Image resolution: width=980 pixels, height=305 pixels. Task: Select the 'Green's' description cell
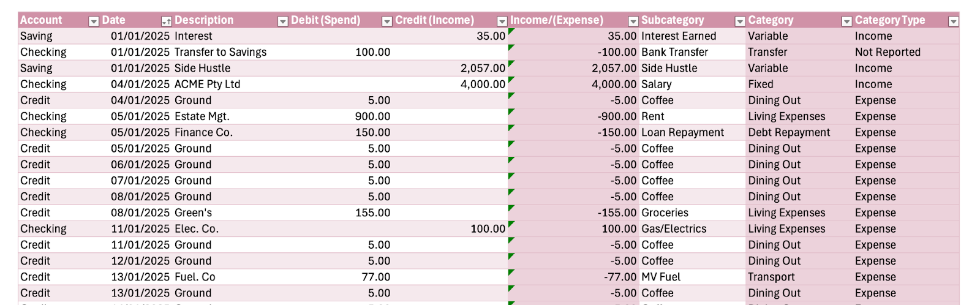(231, 213)
